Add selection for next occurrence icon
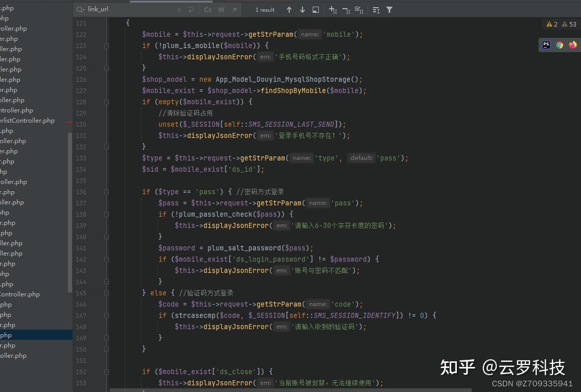 point(333,10)
